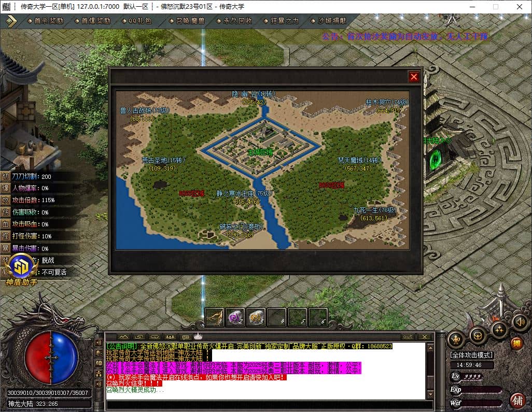Open 首杀奖励 menu
This screenshot has height=412, width=532.
tap(46, 21)
